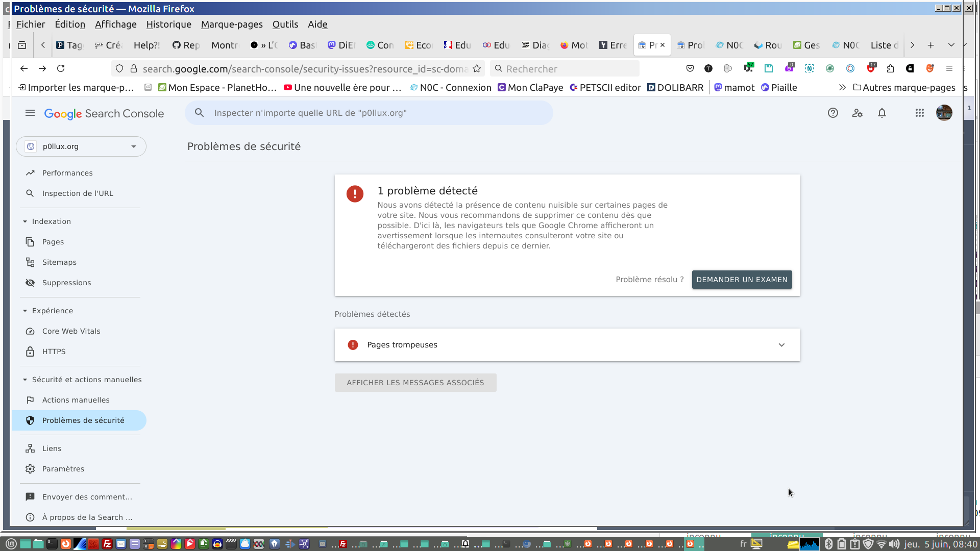Bookmark this page with the star
This screenshot has height=551, width=980.
tap(477, 68)
